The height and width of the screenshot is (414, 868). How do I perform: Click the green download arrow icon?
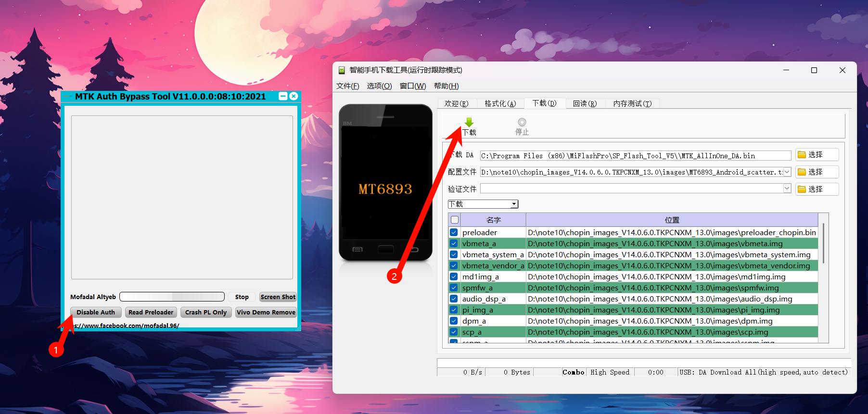coord(469,123)
